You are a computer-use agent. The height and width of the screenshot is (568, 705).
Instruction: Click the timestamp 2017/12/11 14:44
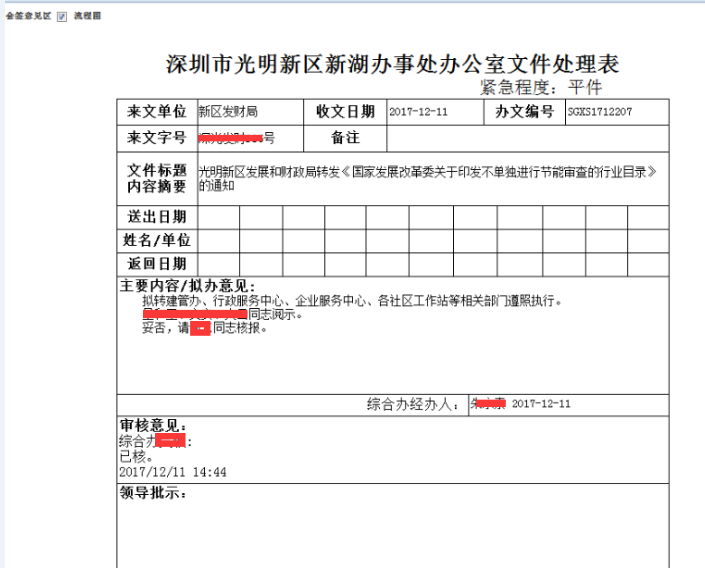[x=173, y=472]
